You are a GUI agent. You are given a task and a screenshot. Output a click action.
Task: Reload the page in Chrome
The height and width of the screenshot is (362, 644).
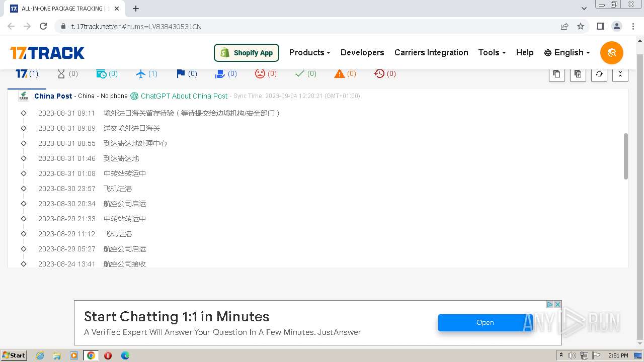[x=43, y=26]
